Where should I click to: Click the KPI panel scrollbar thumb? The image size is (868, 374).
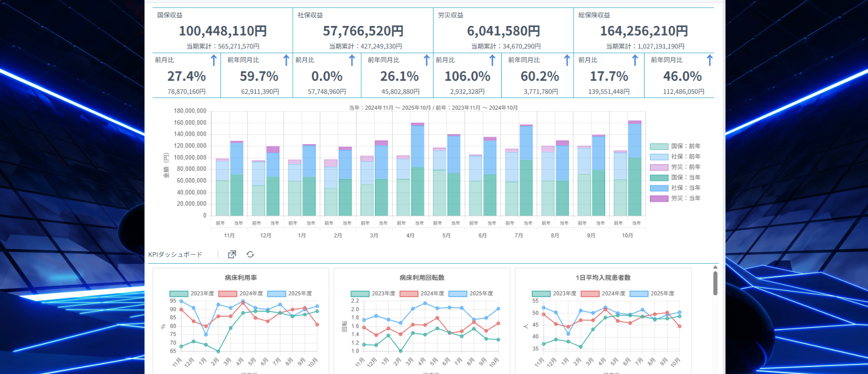pyautogui.click(x=715, y=283)
